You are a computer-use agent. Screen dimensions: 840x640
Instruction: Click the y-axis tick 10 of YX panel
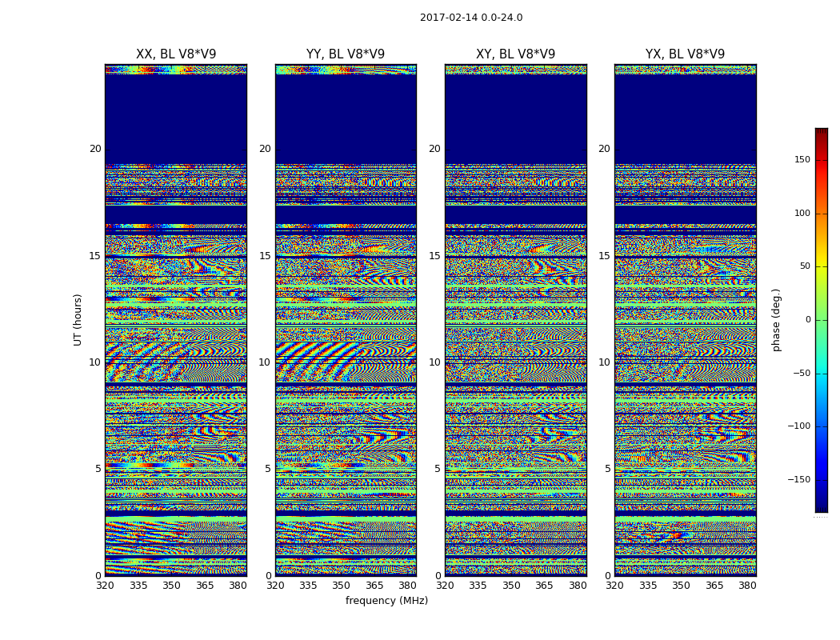604,362
